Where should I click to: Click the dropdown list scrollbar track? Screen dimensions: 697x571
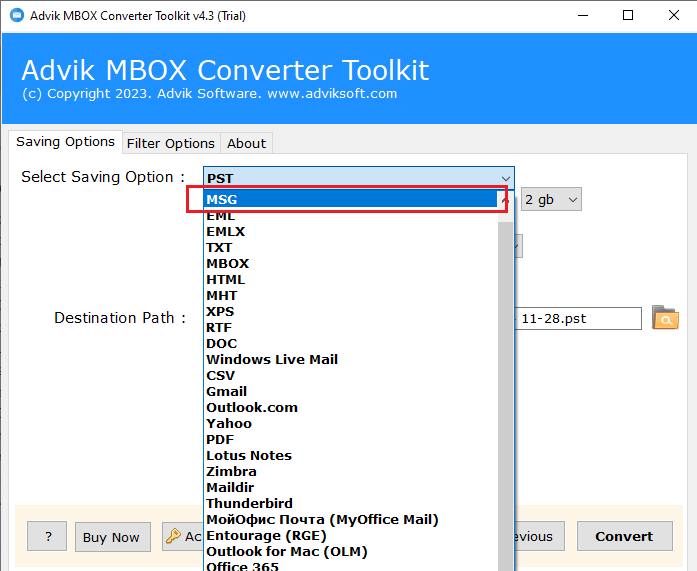(505, 395)
